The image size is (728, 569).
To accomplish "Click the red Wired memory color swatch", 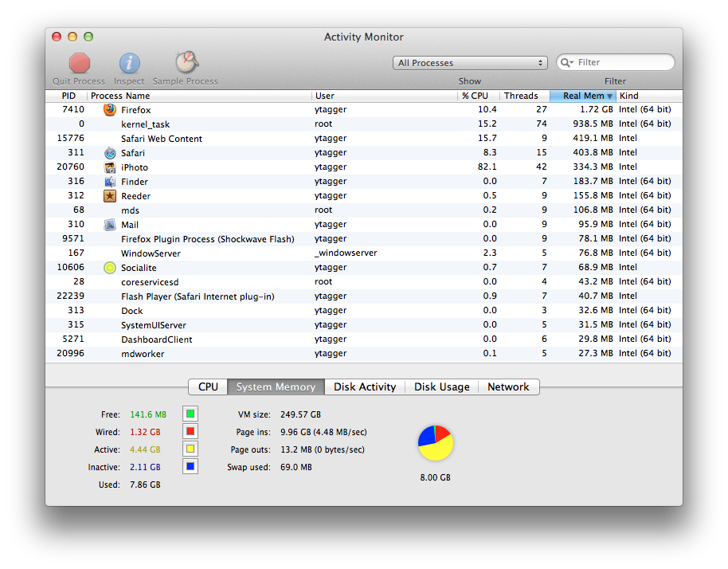I will click(190, 431).
